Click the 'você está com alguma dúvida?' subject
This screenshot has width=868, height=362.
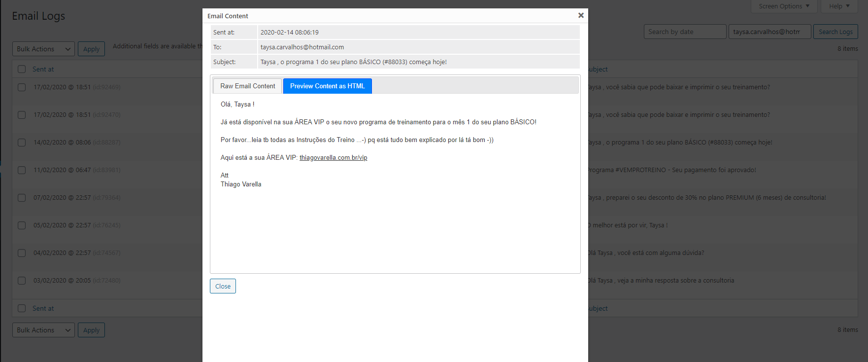point(646,253)
